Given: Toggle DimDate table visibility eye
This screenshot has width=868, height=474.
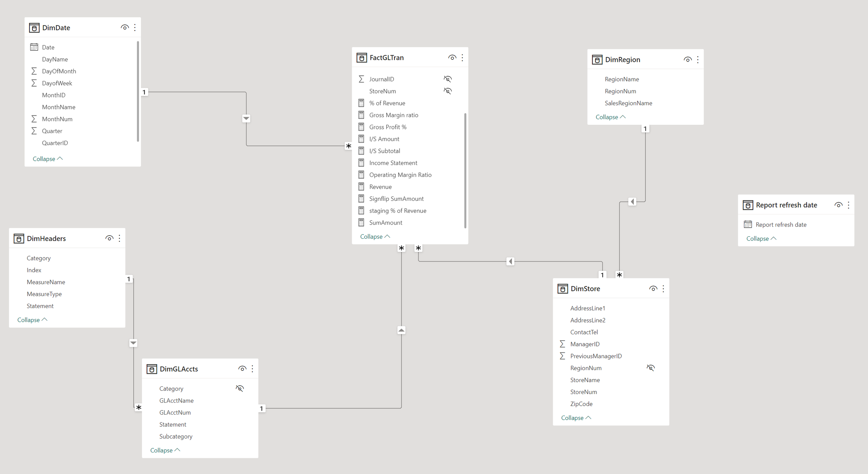Looking at the screenshot, I should click(x=125, y=27).
